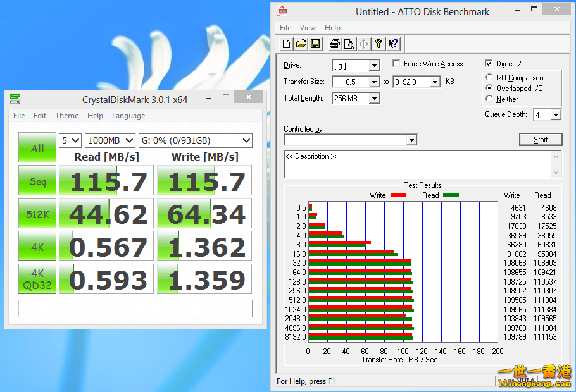Open CrystalDiskMark Theme menu

pyautogui.click(x=67, y=116)
